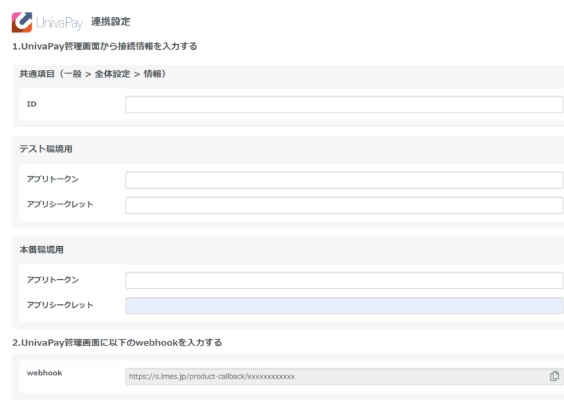Click the 共通項目（一般 > 全体設定 > 情報） section label
This screenshot has height=406, width=564.
click(92, 74)
